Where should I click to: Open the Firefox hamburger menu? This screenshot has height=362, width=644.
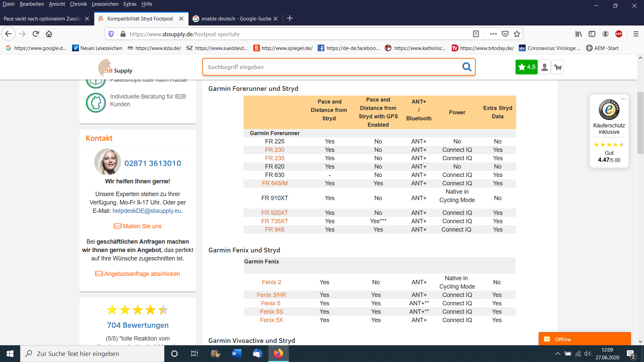point(636,34)
